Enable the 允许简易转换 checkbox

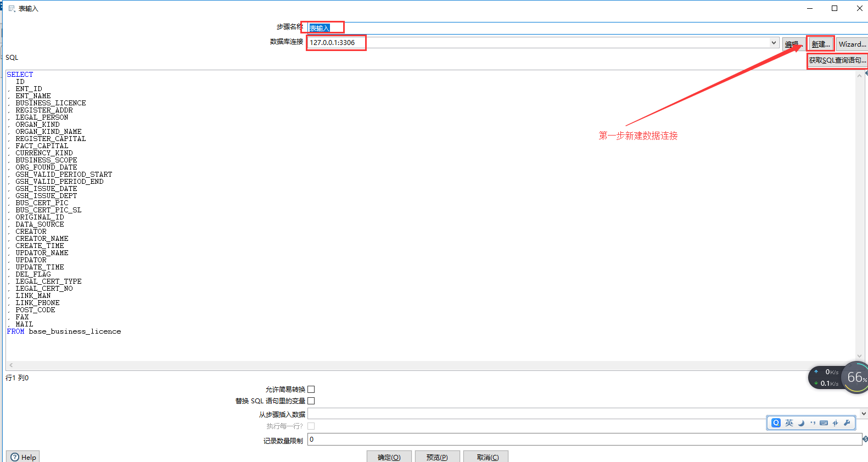pos(311,390)
